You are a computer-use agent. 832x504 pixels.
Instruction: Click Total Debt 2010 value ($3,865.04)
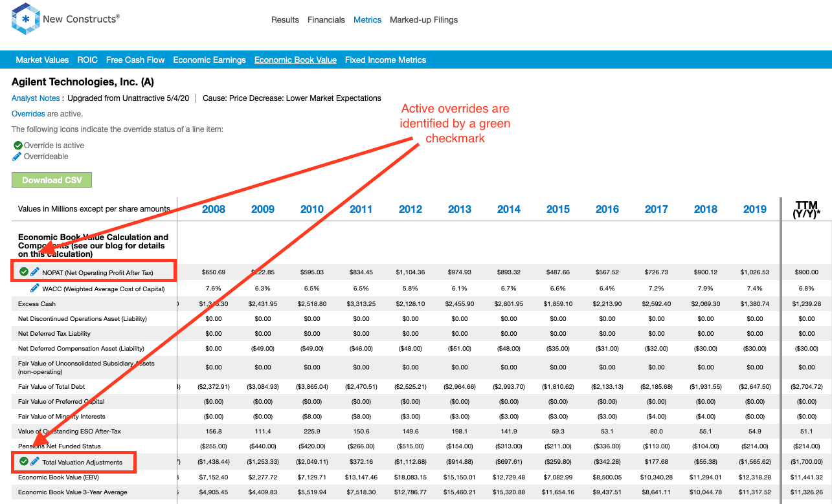312,386
